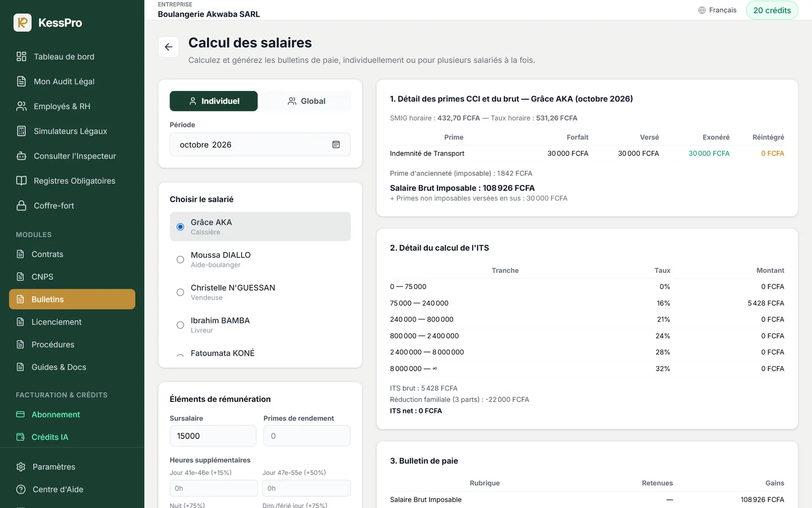The width and height of the screenshot is (812, 508).
Task: Click Boulangerie Akwaba SARL company name
Action: pyautogui.click(x=209, y=14)
